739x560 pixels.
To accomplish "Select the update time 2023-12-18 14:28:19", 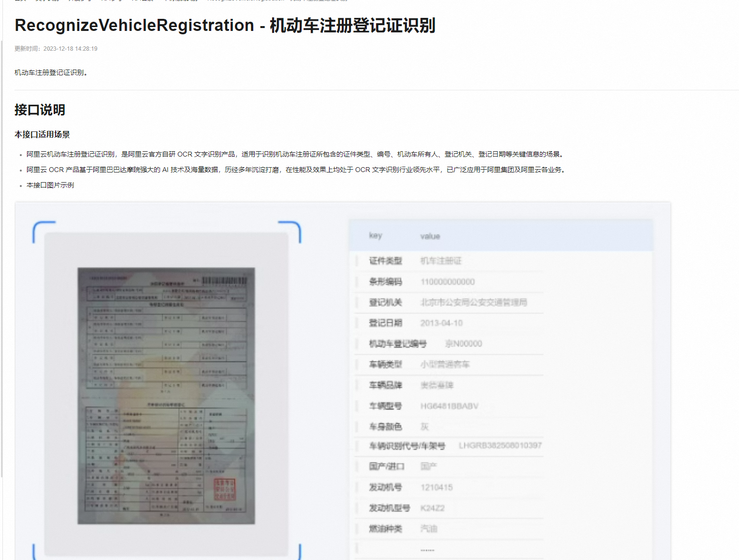I will [70, 49].
